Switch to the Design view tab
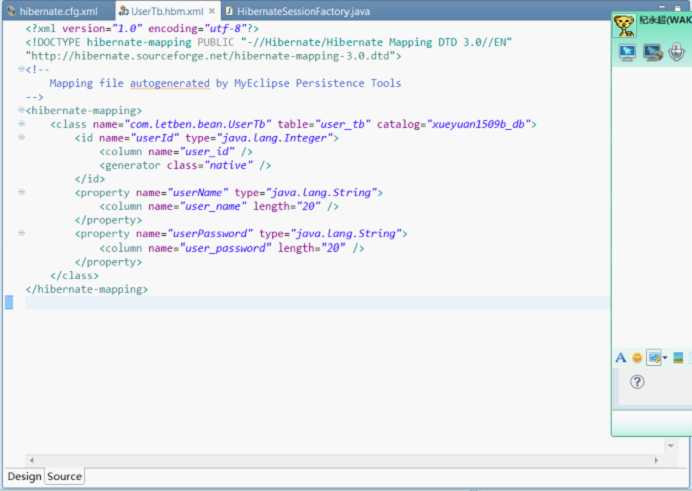The height and width of the screenshot is (491, 692). [x=24, y=476]
